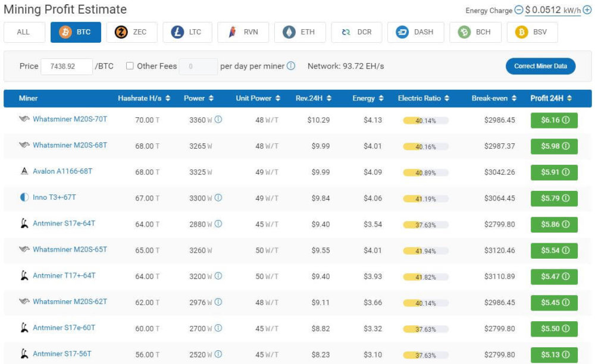This screenshot has height=364, width=595.
Task: Click Antminer logo icon in the S17-56T row
Action: (24, 354)
